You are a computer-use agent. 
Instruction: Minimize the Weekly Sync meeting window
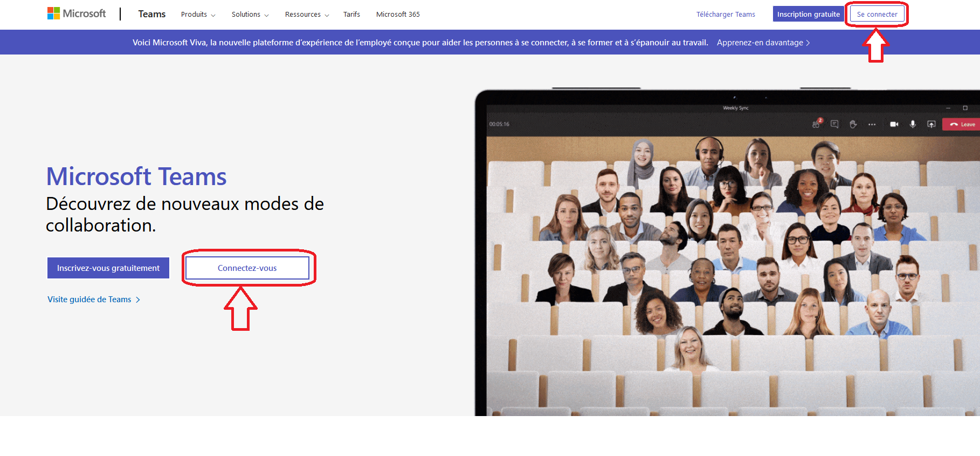(x=949, y=108)
